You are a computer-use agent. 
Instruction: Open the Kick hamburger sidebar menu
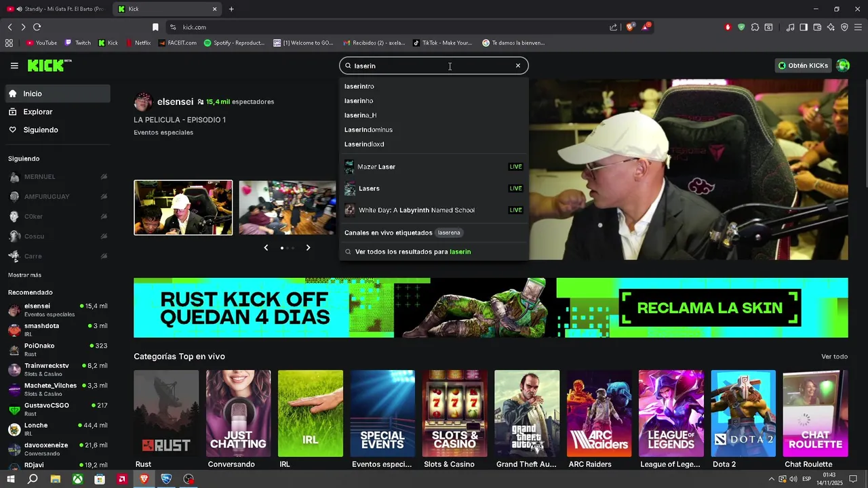[14, 66]
